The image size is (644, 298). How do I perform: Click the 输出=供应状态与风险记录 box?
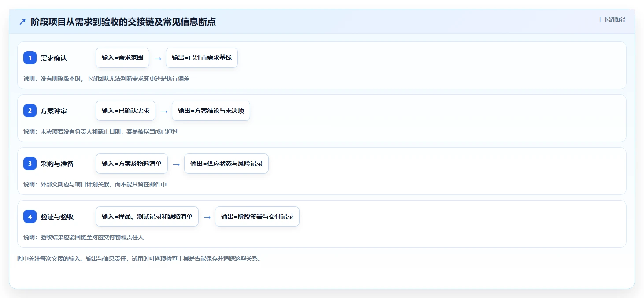tap(226, 164)
